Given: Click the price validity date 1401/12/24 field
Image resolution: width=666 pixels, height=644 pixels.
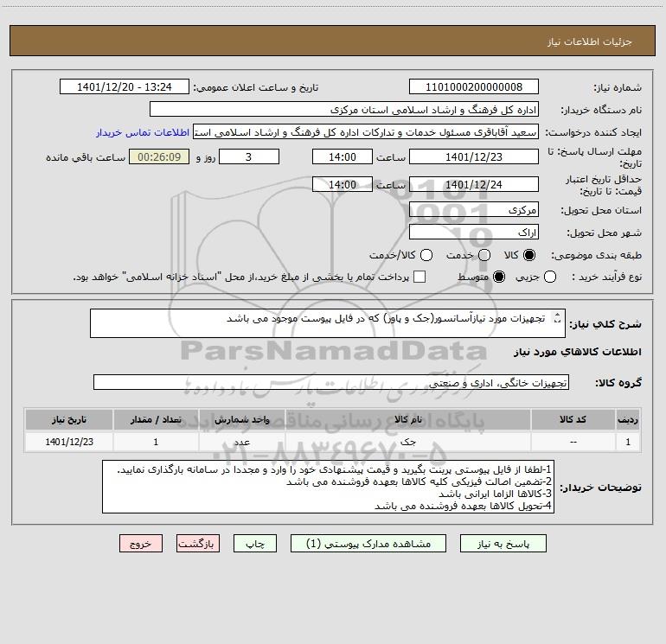Looking at the screenshot, I should coord(474,184).
